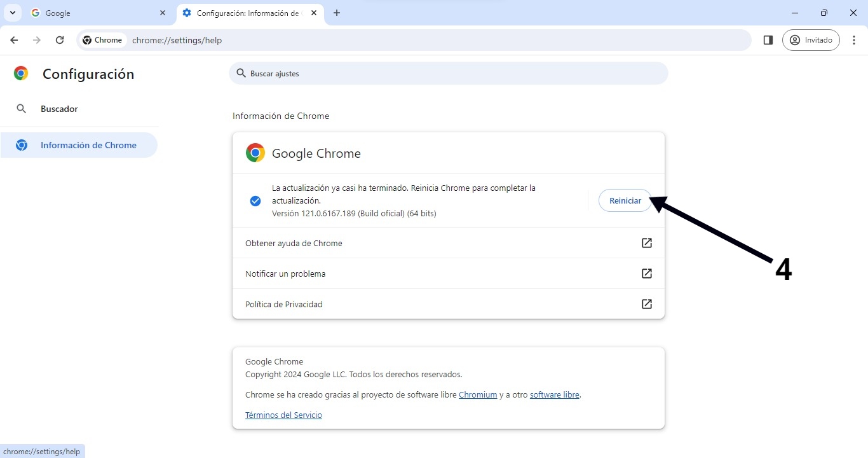Click the Configuración heading

pos(88,74)
